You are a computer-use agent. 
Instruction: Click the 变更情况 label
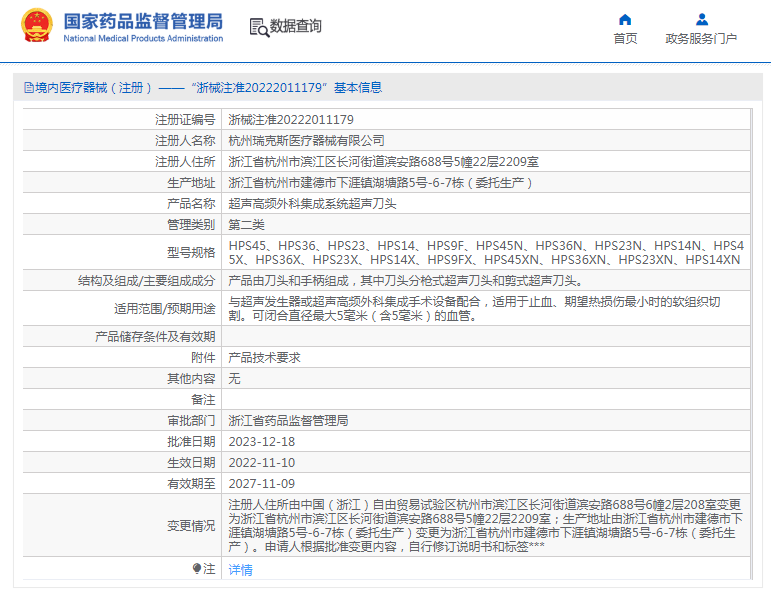[191, 526]
